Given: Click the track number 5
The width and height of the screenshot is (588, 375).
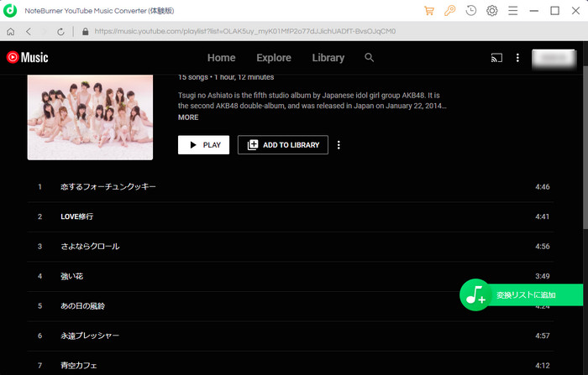Looking at the screenshot, I should pos(39,305).
